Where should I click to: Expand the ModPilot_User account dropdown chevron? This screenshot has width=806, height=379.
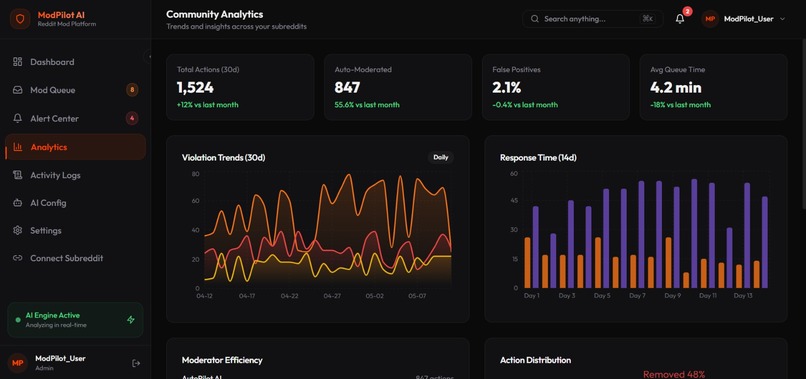[x=782, y=19]
